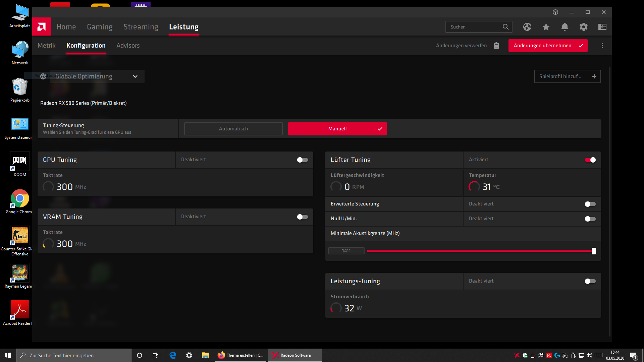Viewport: 644px width, 362px height.
Task: Open settings gear icon in Radeon header
Action: [584, 27]
